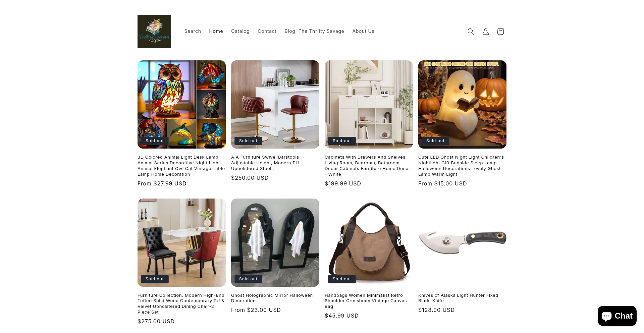Open Blog: The Thrifty Savage
The height and width of the screenshot is (333, 644).
pos(314,31)
